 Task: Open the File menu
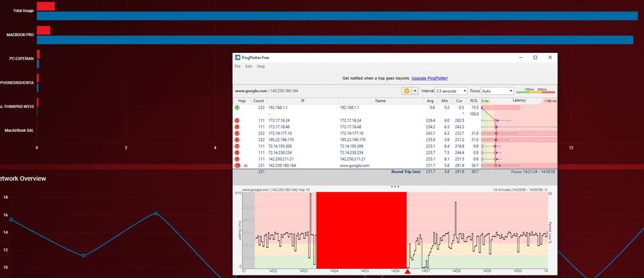tap(237, 66)
